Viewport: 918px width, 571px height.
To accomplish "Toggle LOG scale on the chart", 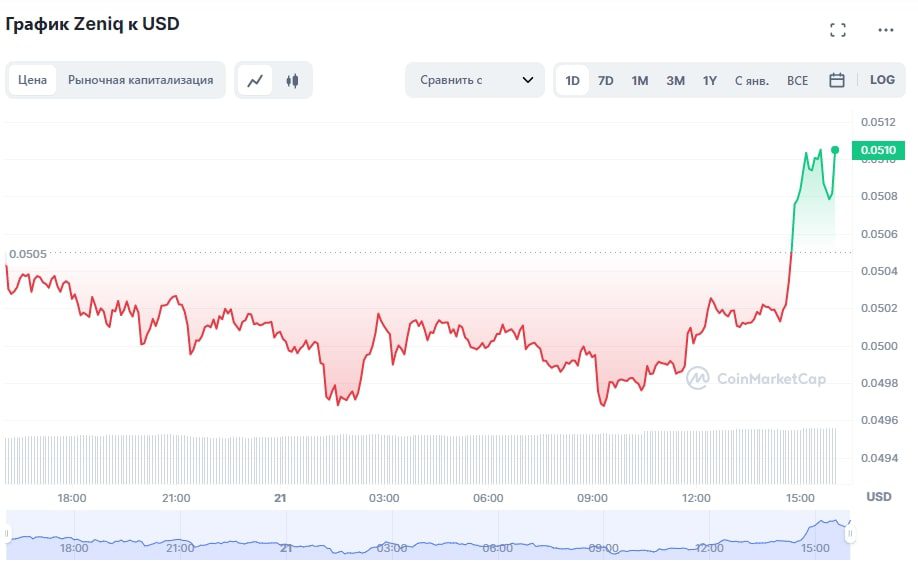I will coord(882,80).
